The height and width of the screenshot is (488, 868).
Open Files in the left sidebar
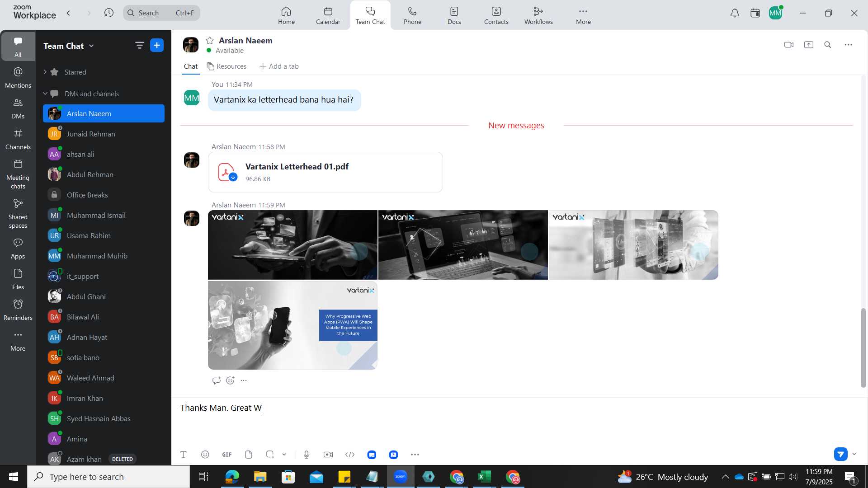[x=18, y=279]
